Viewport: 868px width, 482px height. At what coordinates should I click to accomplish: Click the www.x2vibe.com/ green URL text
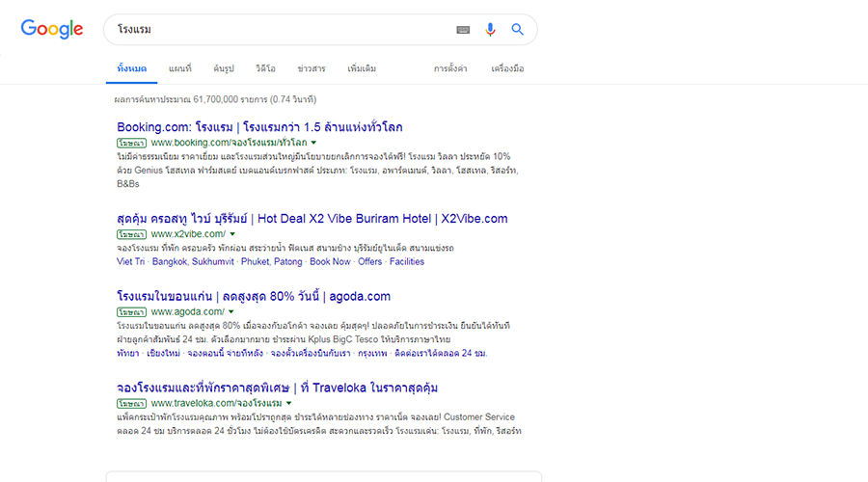(188, 234)
